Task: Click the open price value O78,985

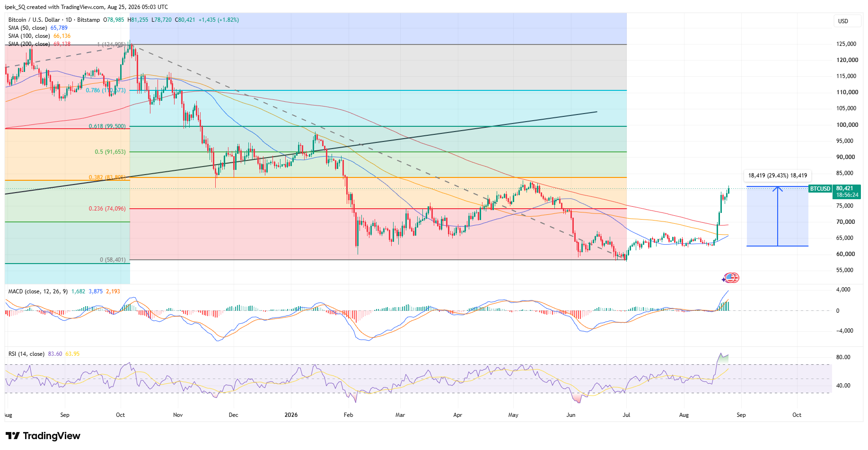Action: pos(114,20)
